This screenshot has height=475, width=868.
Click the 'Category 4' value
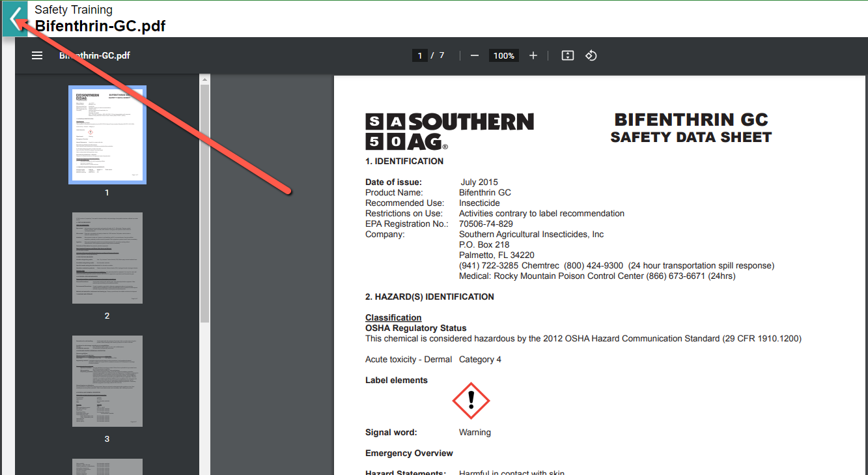pos(480,359)
